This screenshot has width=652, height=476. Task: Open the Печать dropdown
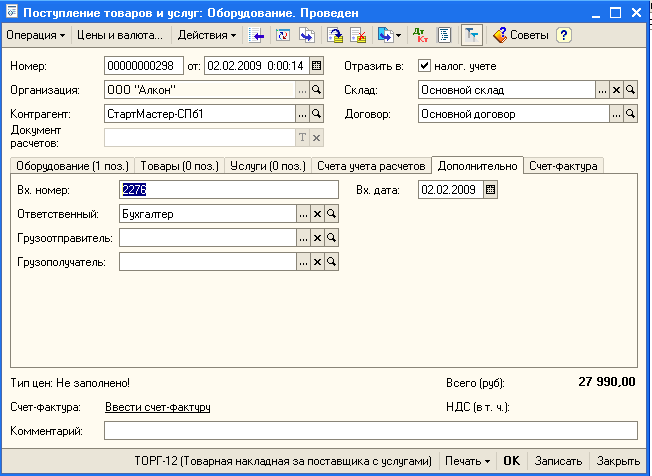[x=467, y=461]
